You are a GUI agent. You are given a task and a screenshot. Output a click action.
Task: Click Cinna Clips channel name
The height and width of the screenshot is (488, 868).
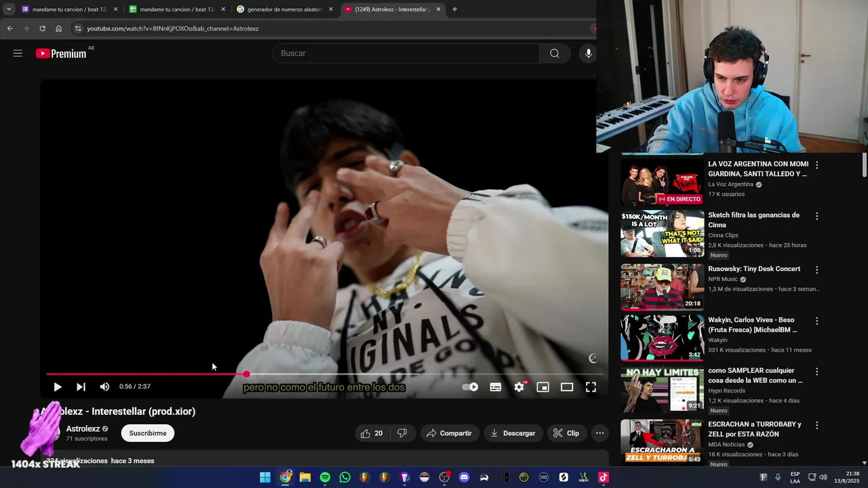click(x=723, y=235)
